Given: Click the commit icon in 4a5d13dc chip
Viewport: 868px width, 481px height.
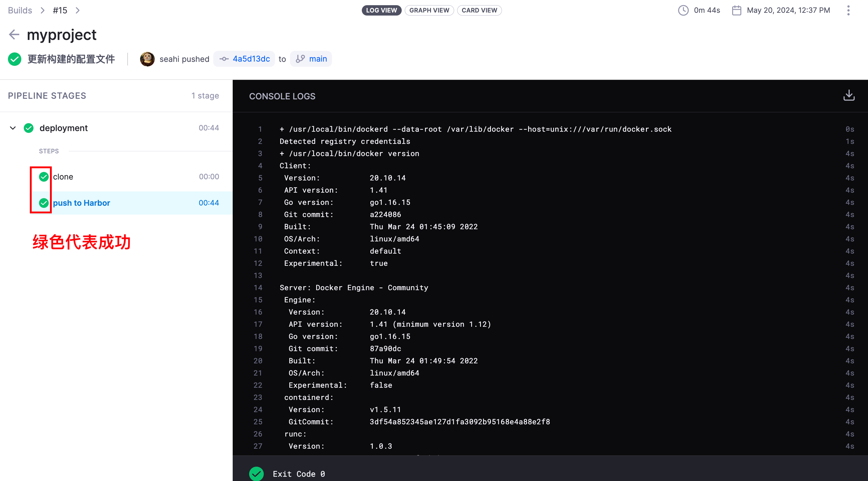Looking at the screenshot, I should [x=224, y=59].
